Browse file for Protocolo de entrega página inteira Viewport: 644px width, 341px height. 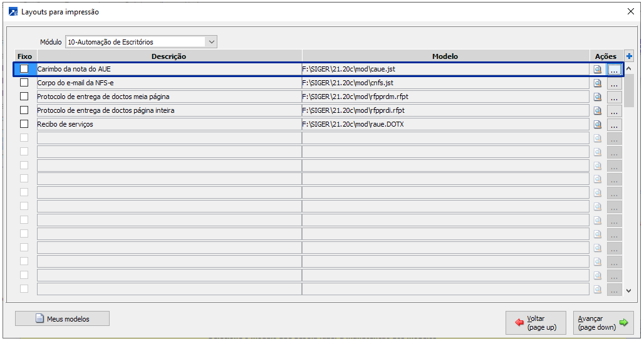tap(614, 111)
